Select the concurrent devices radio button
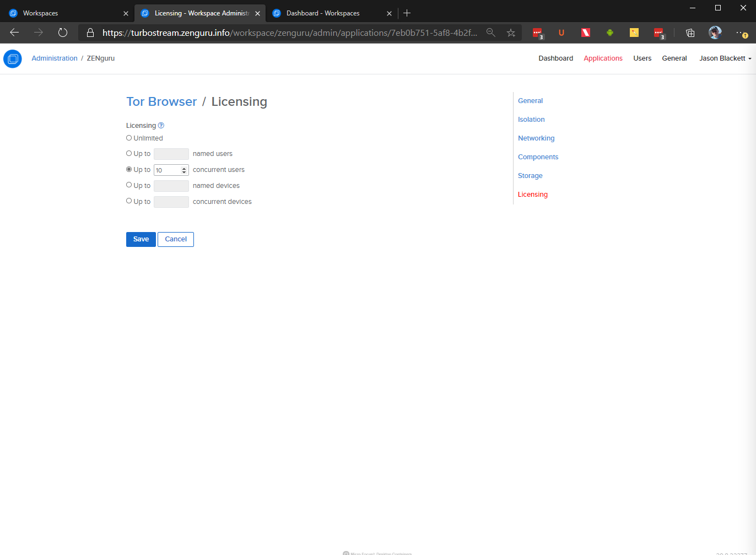This screenshot has width=756, height=555. point(129,201)
